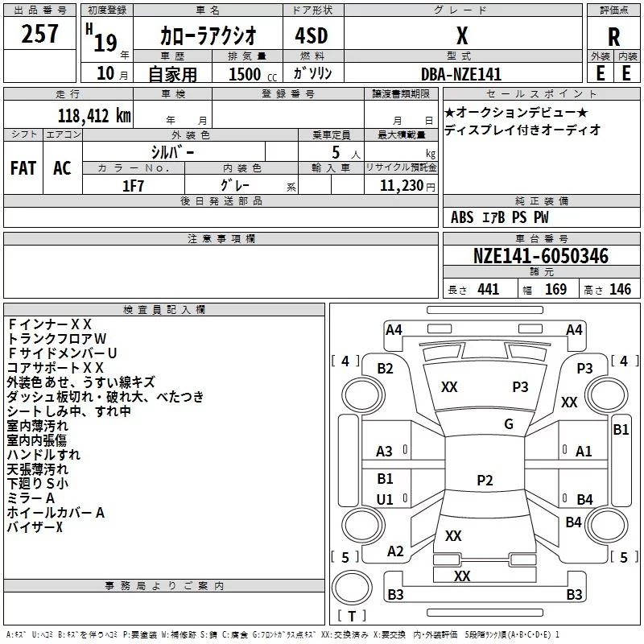Click windshield G mark on diagram

click(509, 424)
